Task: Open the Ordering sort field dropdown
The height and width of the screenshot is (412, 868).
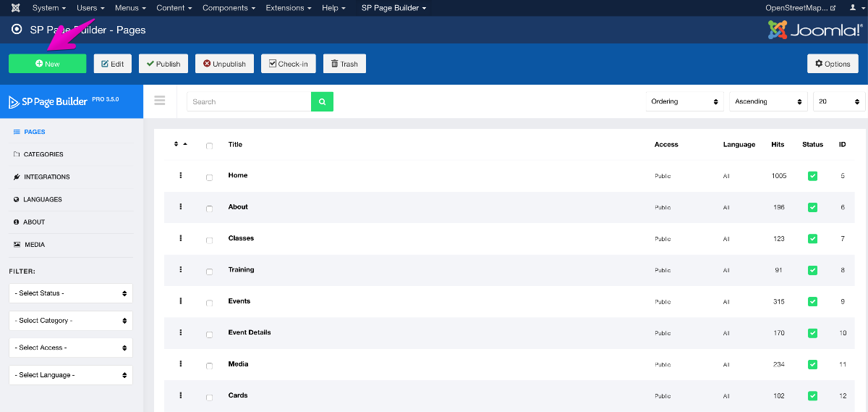Action: tap(684, 101)
